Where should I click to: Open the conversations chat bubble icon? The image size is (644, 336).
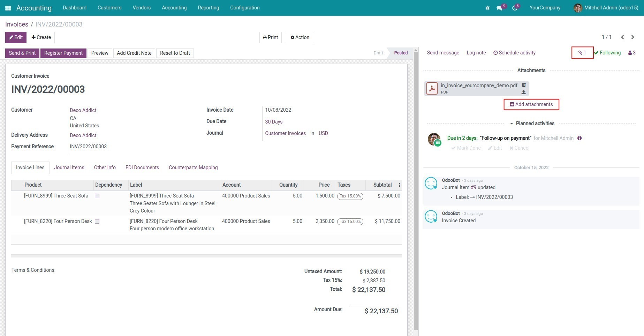(x=500, y=8)
